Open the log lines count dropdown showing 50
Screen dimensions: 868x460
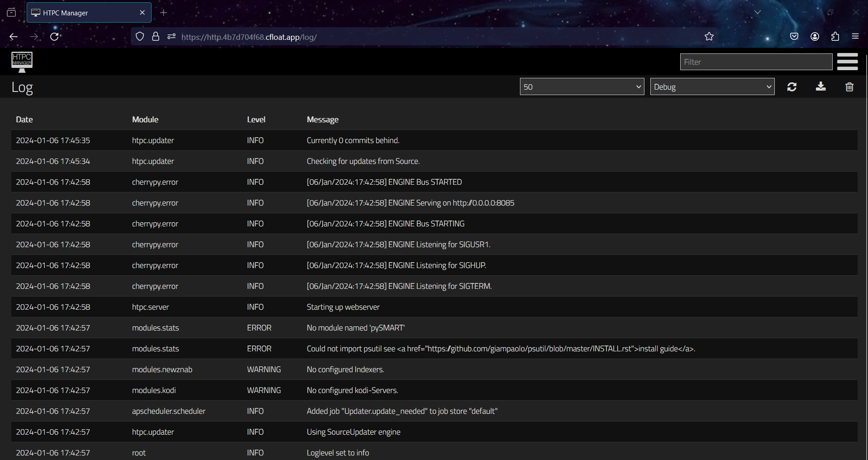pos(582,86)
